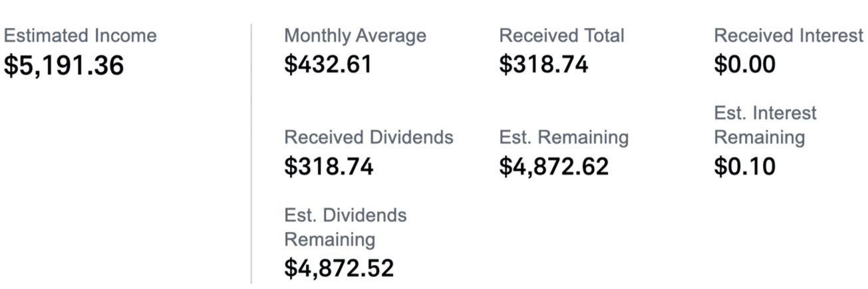Select the $318.74 value under Received Dividends
Screen dimensions: 868x289
click(329, 167)
